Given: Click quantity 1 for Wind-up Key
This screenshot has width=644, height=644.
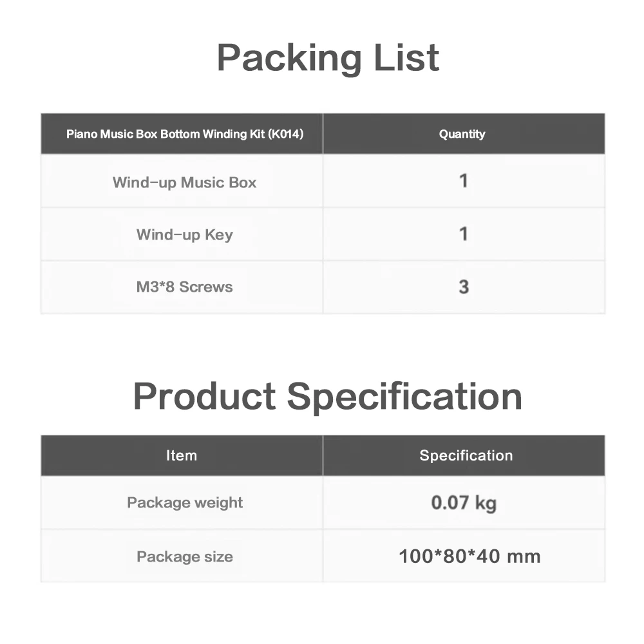Looking at the screenshot, I should tap(463, 233).
